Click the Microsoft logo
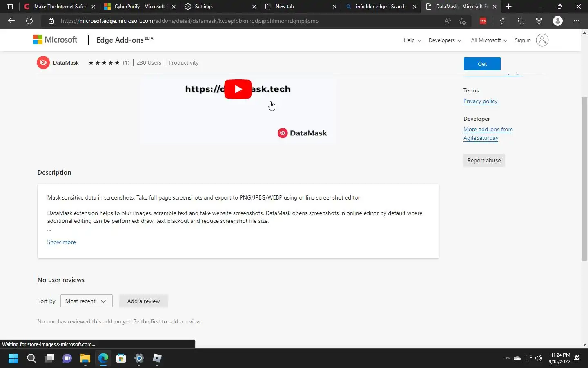 [x=55, y=40]
